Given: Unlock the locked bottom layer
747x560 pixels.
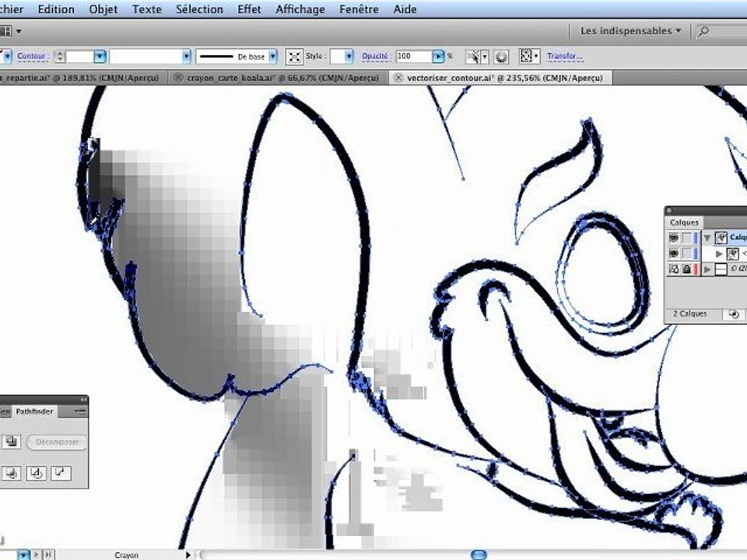Looking at the screenshot, I should [686, 269].
